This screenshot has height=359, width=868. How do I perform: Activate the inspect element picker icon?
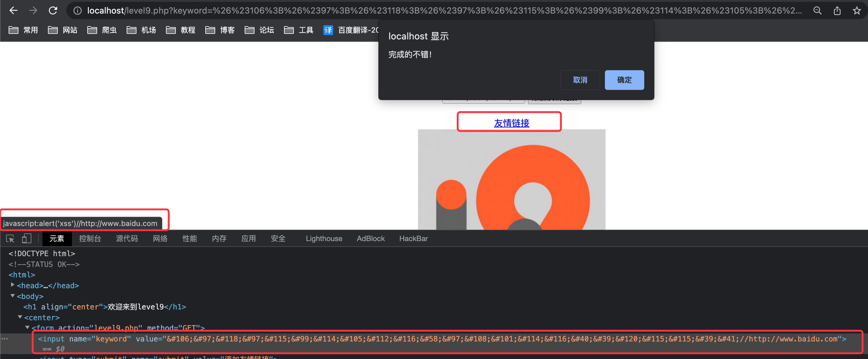(10, 239)
